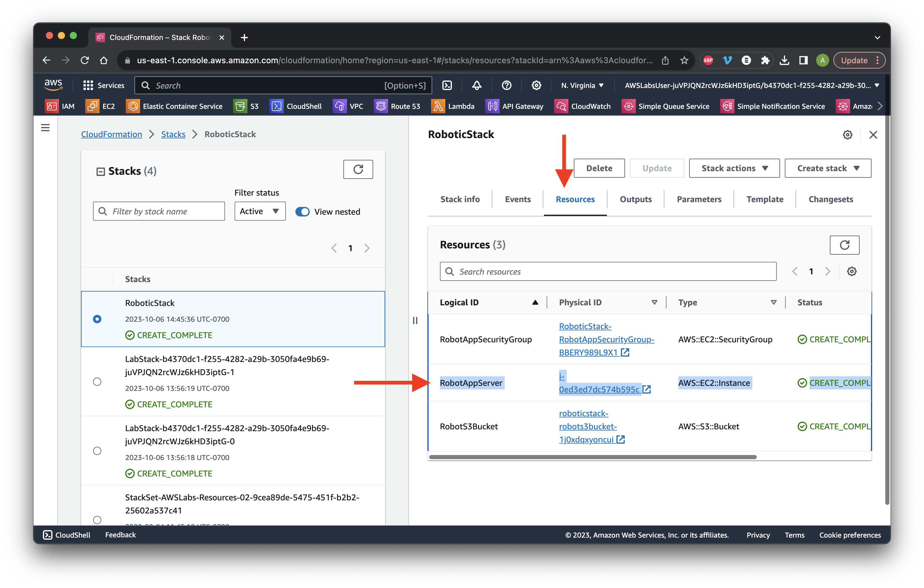
Task: Click the AWS top Search bar
Action: tap(283, 85)
